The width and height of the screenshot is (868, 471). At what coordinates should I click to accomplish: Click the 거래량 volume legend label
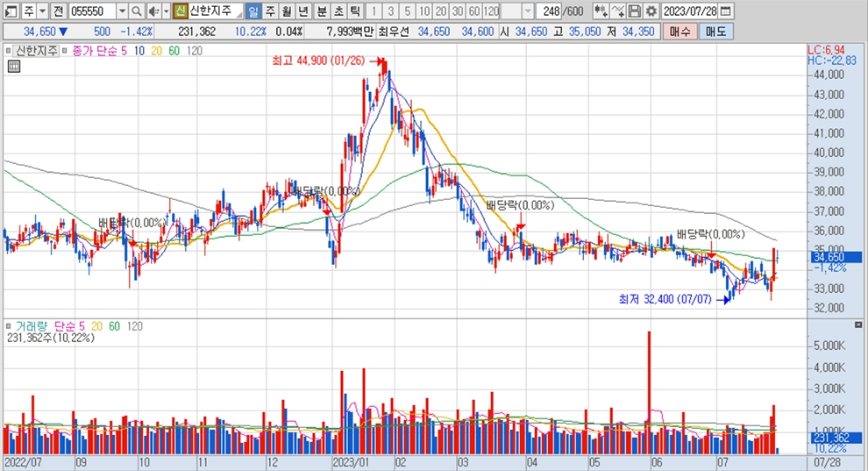click(32, 326)
